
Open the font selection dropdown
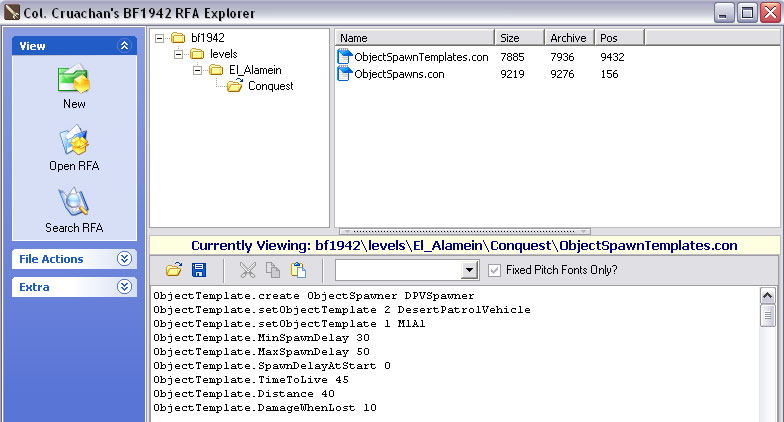469,270
